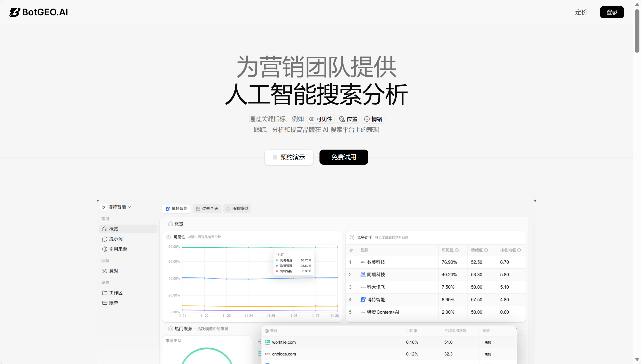This screenshot has width=641, height=364.
Task: Select 定价 in the top navigation
Action: (x=581, y=12)
